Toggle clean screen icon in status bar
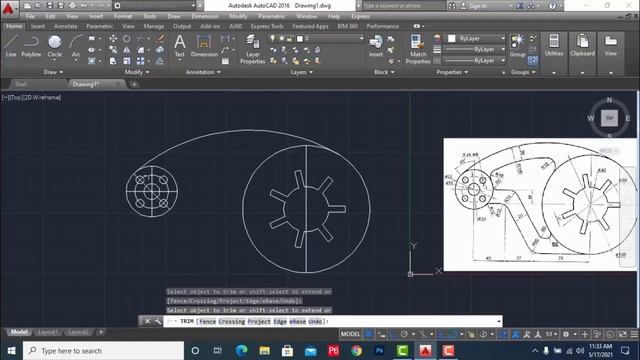Viewport: 640px width, 360px height. [623, 334]
